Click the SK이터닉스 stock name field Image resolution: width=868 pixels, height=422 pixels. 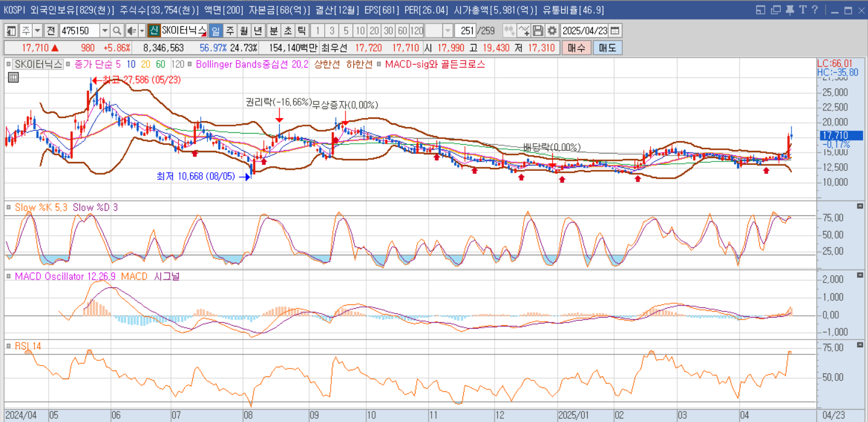pos(183,31)
